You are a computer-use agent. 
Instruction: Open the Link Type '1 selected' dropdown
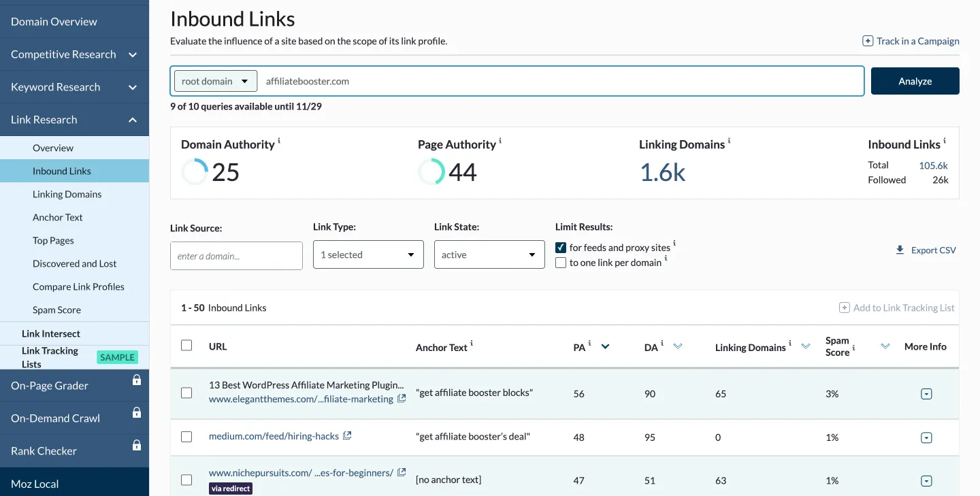367,254
